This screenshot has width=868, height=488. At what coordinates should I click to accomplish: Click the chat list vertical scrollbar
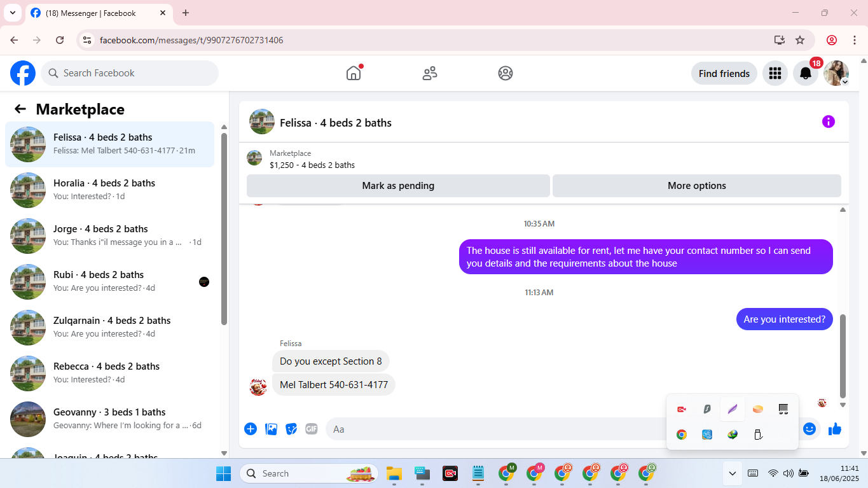pyautogui.click(x=224, y=229)
